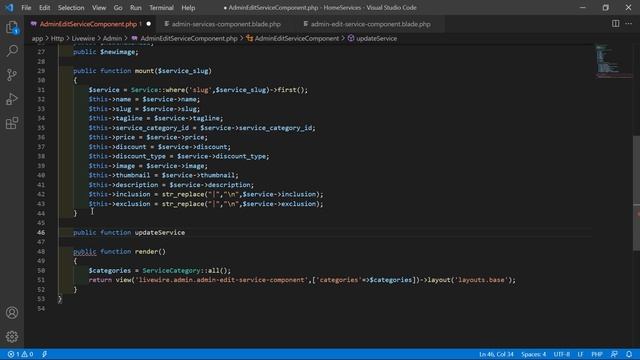Open 'Livewire' breadcrumb dropdown

(83, 38)
